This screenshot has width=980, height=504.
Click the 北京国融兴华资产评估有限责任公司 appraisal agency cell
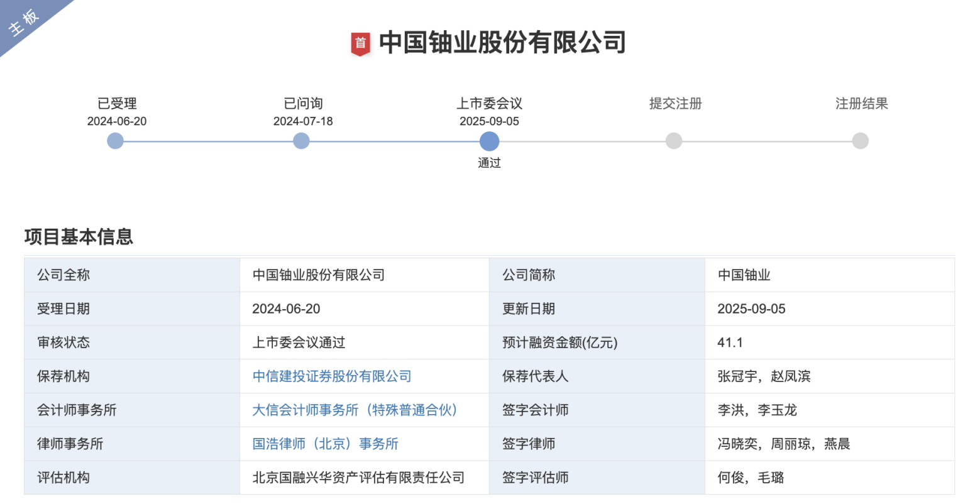pos(358,478)
